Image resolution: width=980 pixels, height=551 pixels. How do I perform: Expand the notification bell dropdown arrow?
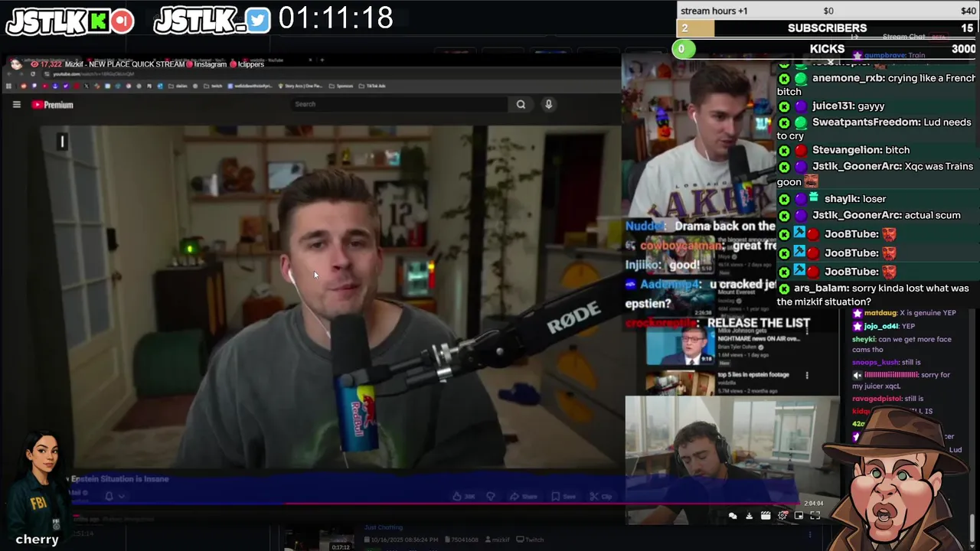122,496
